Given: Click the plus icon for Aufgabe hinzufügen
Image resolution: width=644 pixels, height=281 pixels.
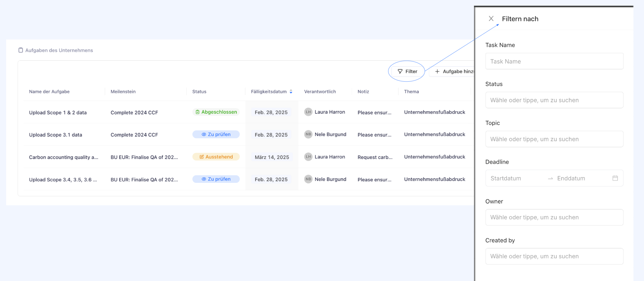Looking at the screenshot, I should click(x=437, y=72).
